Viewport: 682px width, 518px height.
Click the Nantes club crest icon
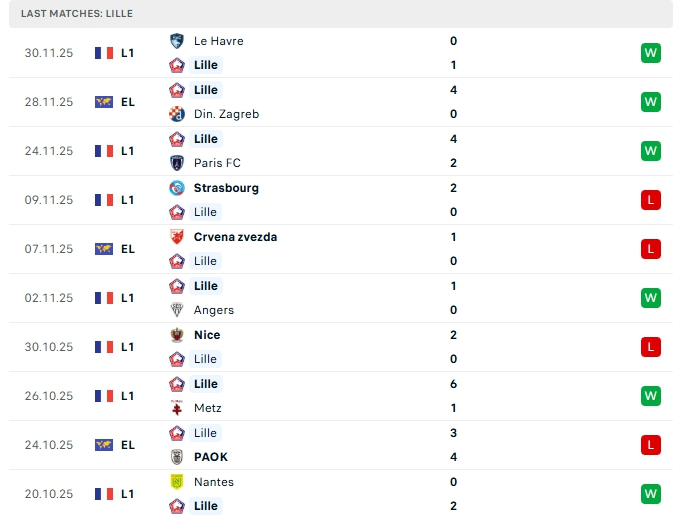tap(177, 482)
